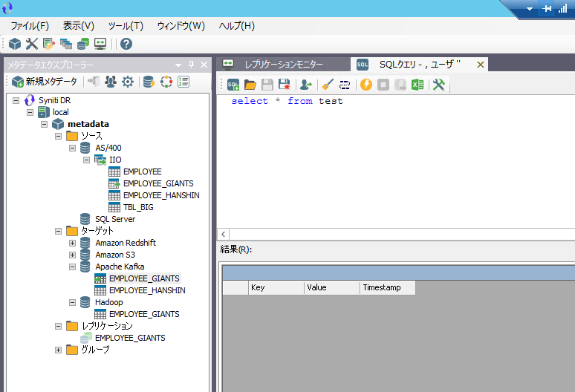
Task: Open the ファイル(F) menu
Action: [x=30, y=26]
